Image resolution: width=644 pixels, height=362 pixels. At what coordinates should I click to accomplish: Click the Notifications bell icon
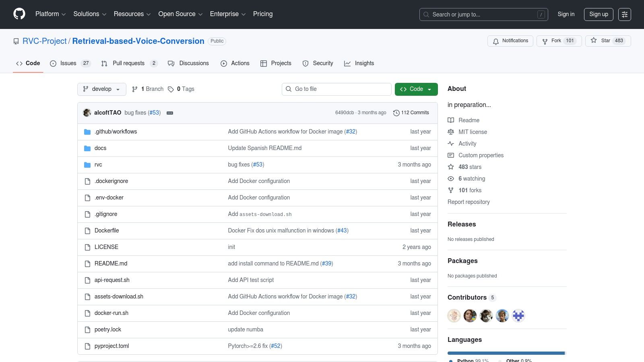(x=496, y=41)
